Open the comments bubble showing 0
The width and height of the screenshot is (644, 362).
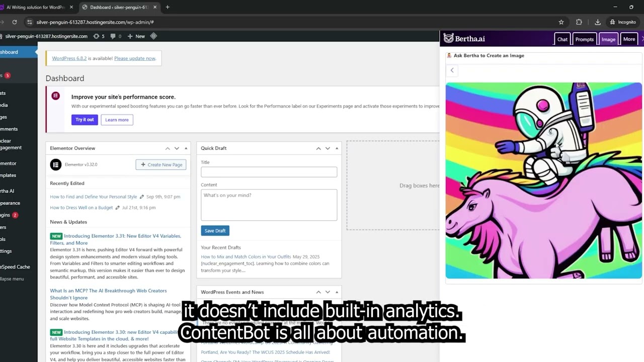coord(115,36)
